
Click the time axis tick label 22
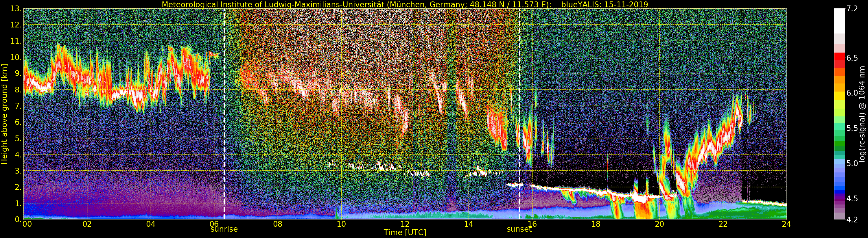click(x=723, y=224)
